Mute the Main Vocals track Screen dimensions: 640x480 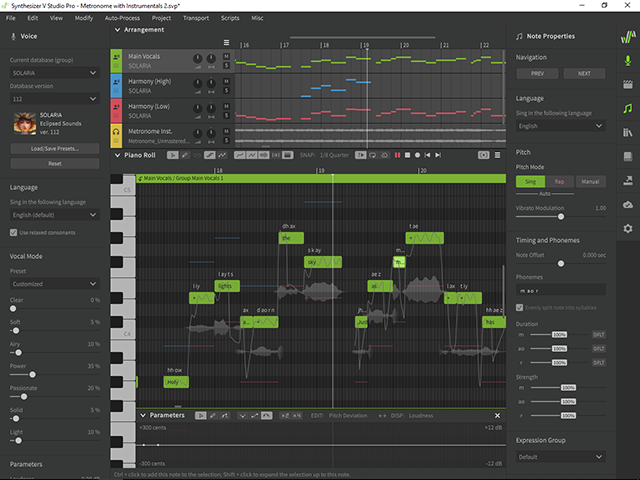[x=226, y=56]
